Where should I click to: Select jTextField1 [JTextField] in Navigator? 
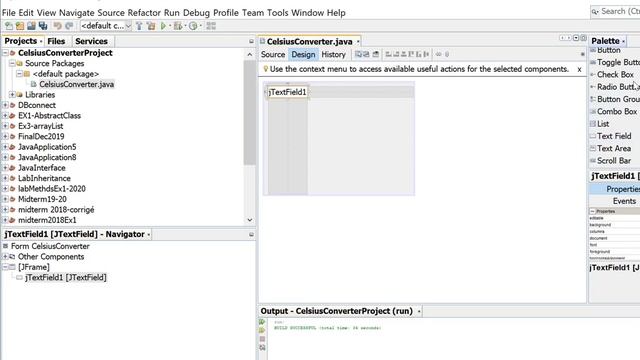[65, 278]
